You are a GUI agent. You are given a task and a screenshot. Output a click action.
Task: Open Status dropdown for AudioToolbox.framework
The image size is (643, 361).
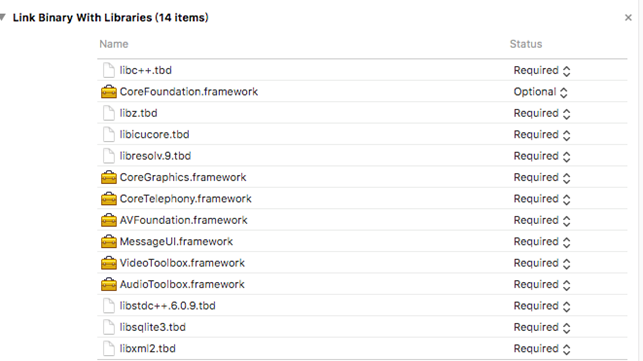pyautogui.click(x=542, y=284)
